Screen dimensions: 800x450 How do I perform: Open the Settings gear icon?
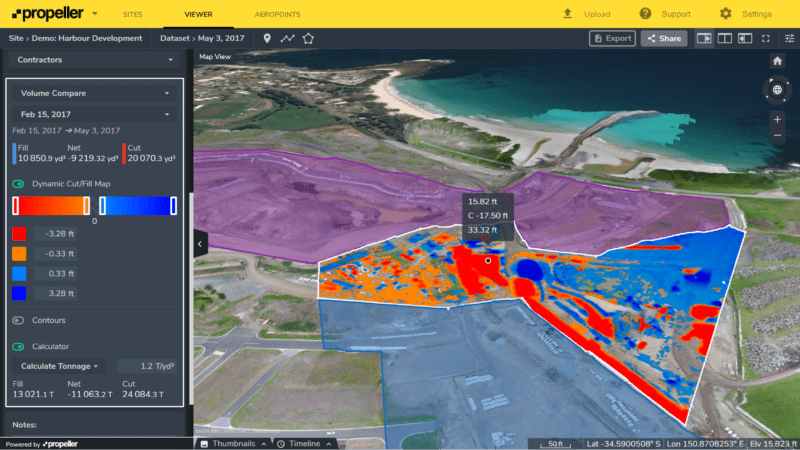pyautogui.click(x=726, y=14)
